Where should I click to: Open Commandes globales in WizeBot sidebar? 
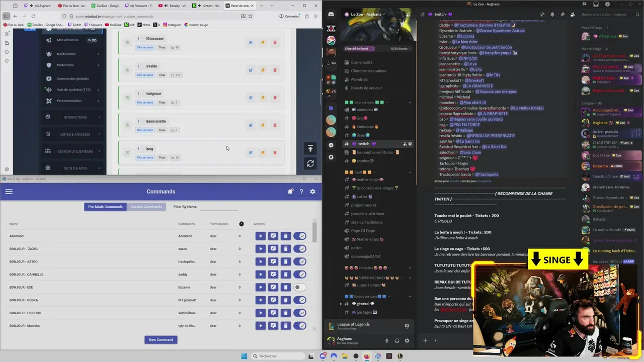coord(72,78)
